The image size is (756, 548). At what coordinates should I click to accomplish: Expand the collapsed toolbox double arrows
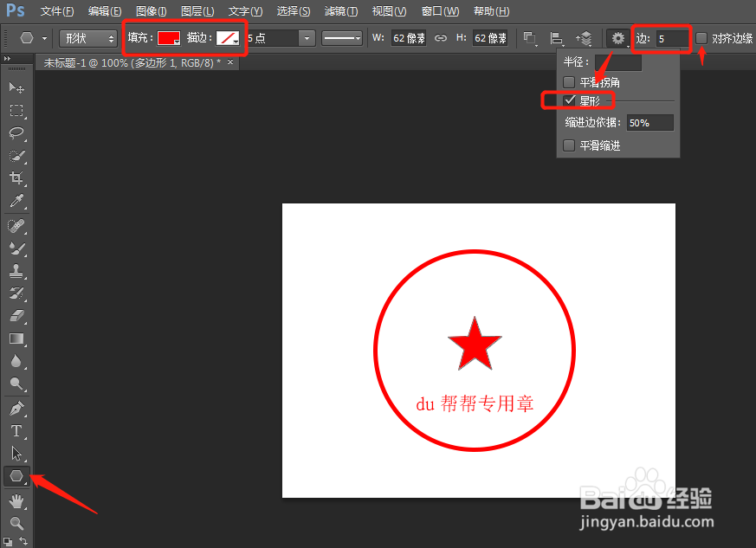pyautogui.click(x=7, y=58)
